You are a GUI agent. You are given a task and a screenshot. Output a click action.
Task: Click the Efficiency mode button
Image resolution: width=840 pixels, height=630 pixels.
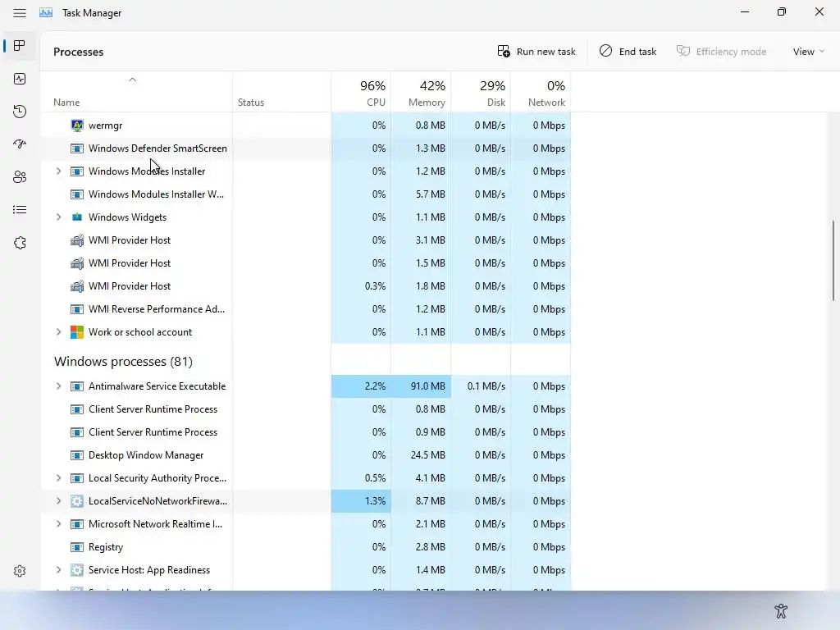721,52
